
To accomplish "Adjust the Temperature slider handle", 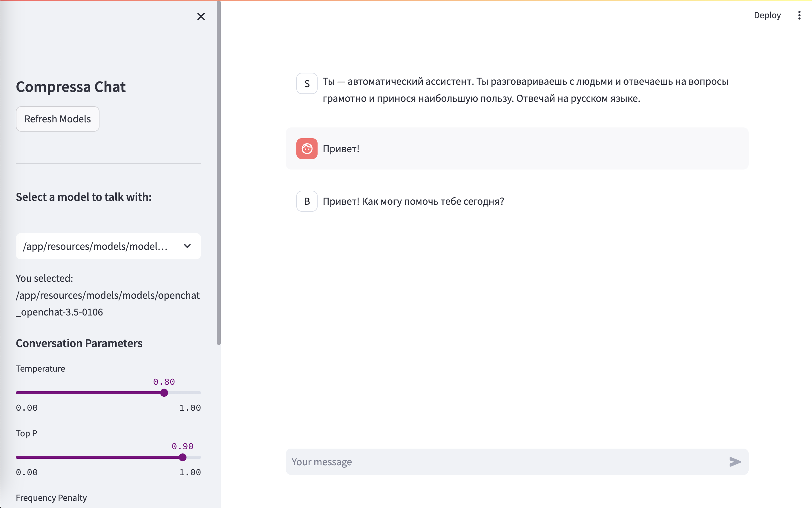I will pyautogui.click(x=164, y=392).
